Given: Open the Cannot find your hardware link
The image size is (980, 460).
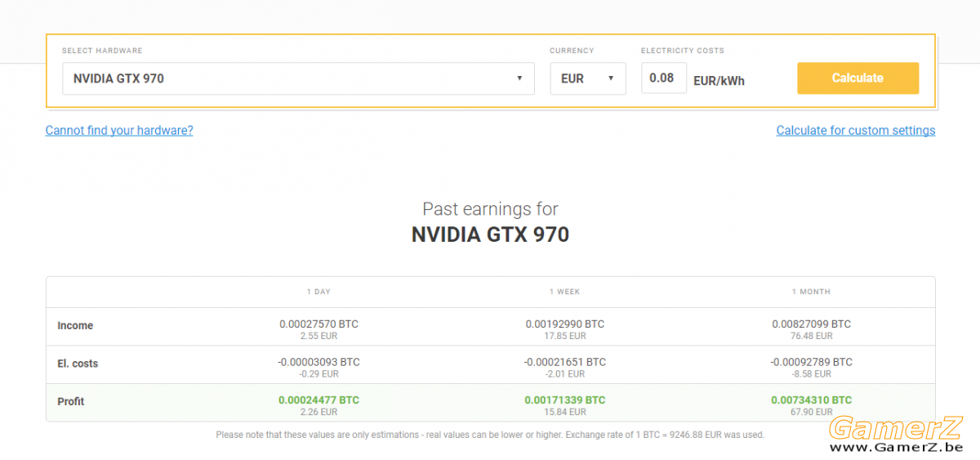Looking at the screenshot, I should pos(119,130).
